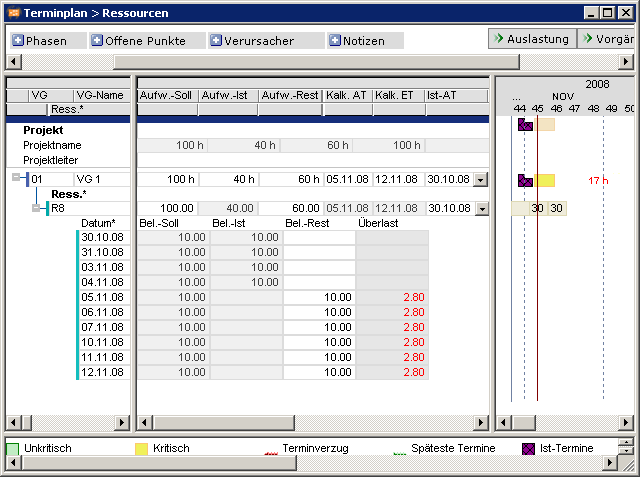
Task: Click the Ist-Termine purple legend swatch
Action: (x=528, y=449)
